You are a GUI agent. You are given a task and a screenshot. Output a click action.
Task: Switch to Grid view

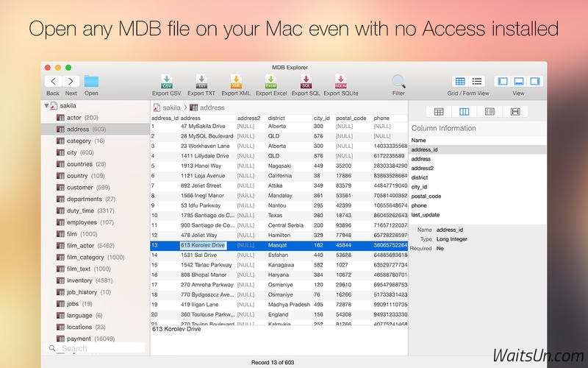point(460,81)
